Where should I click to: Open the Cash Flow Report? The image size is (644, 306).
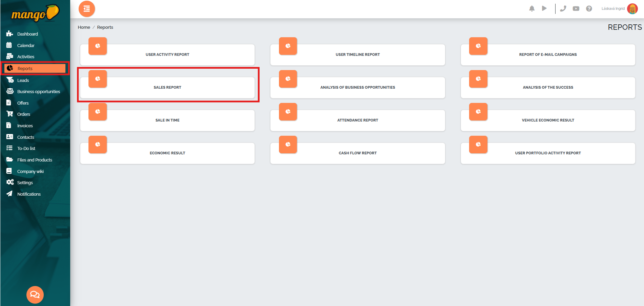pyautogui.click(x=358, y=153)
